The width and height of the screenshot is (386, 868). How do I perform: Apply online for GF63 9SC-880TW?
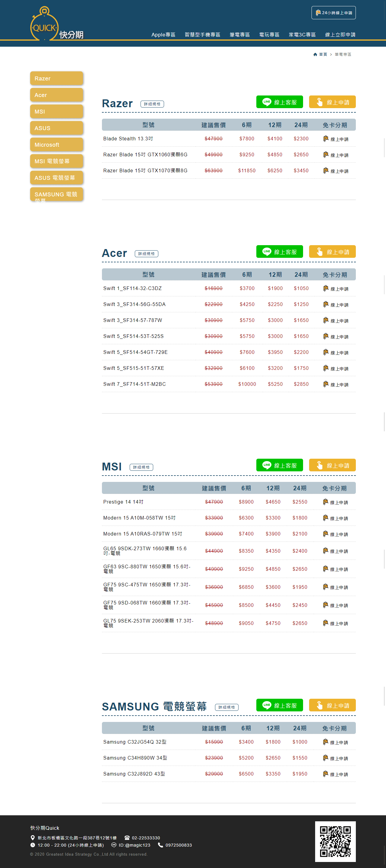click(335, 569)
